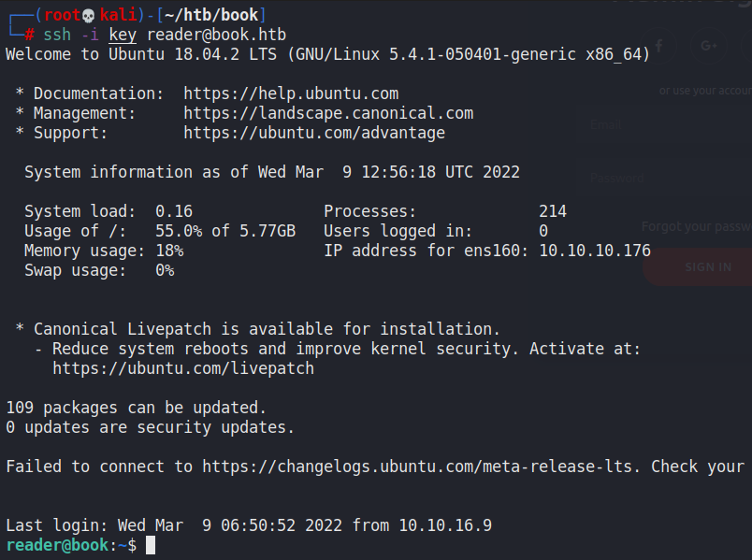Click the terminal cursor block after the prompt
Viewport: 752px width, 560px height.
[x=151, y=545]
